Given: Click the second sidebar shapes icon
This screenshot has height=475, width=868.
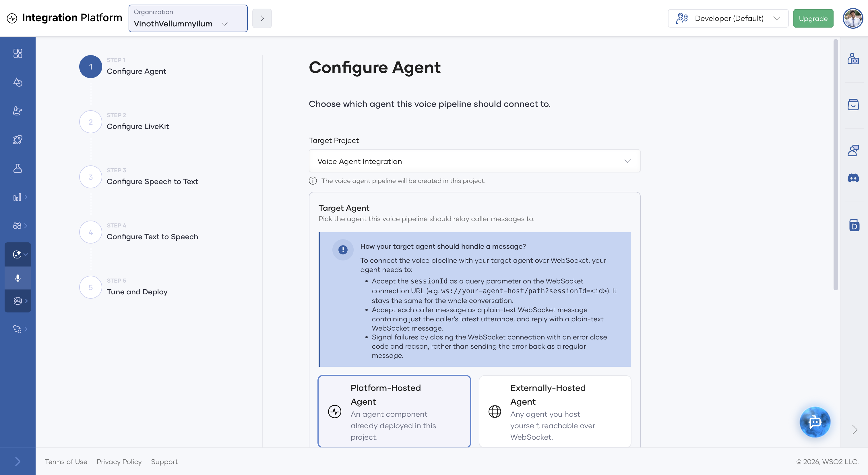Looking at the screenshot, I should point(18,82).
